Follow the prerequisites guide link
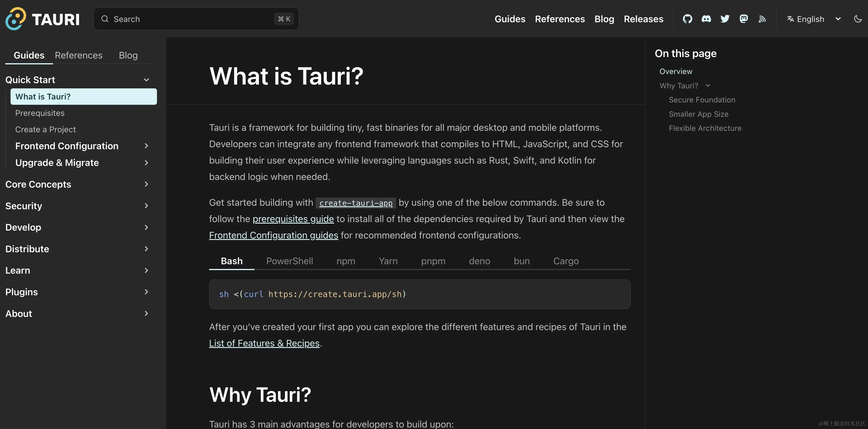Image resolution: width=868 pixels, height=429 pixels. 293,219
